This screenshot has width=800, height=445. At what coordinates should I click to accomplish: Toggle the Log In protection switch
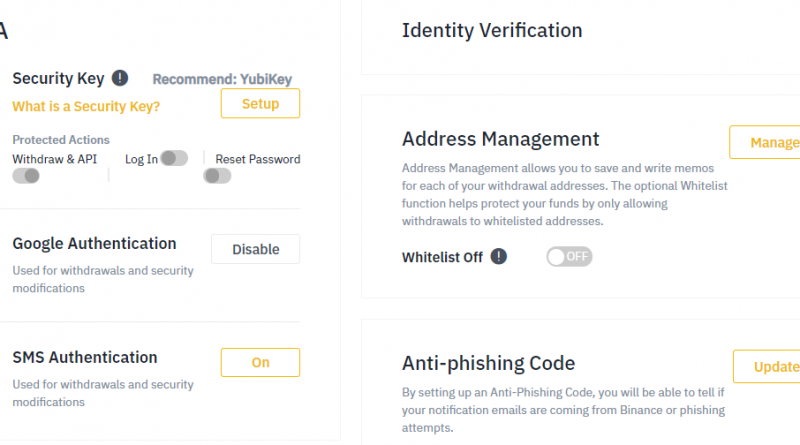[x=174, y=158]
